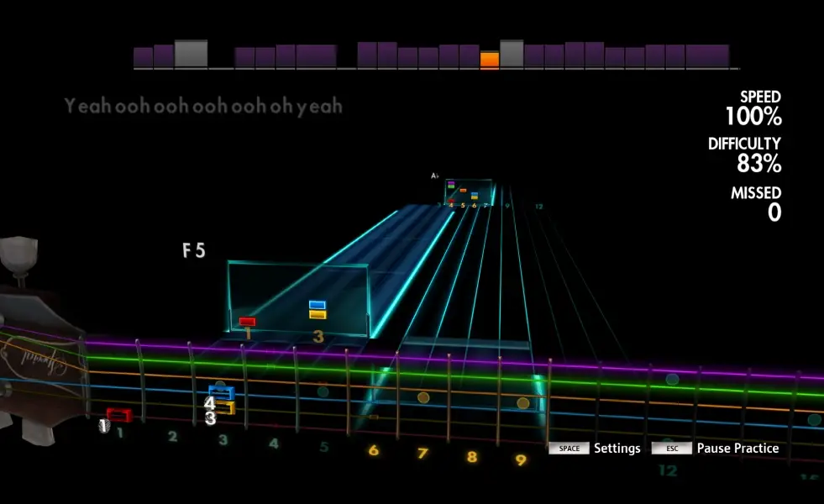The image size is (824, 504).
Task: Click the blue note at fret 3 on fretboard
Action: pos(221,392)
